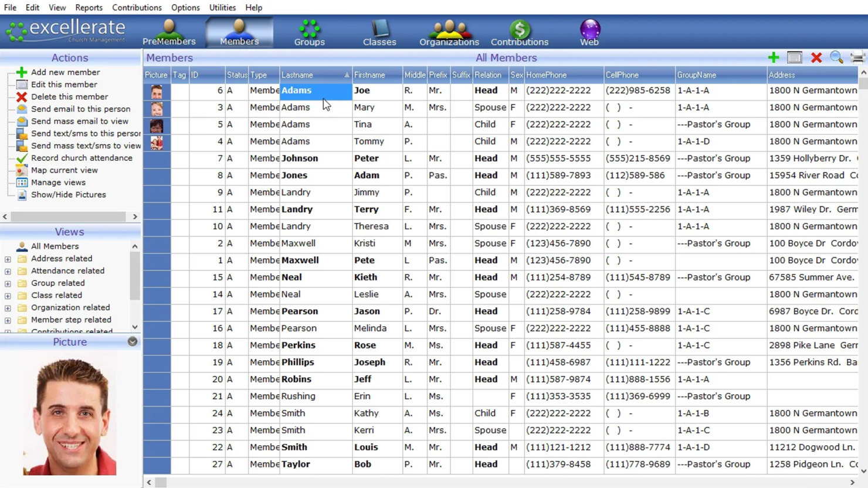Print the member list via the printer icon
This screenshot has height=488, width=868.
pyautogui.click(x=857, y=57)
